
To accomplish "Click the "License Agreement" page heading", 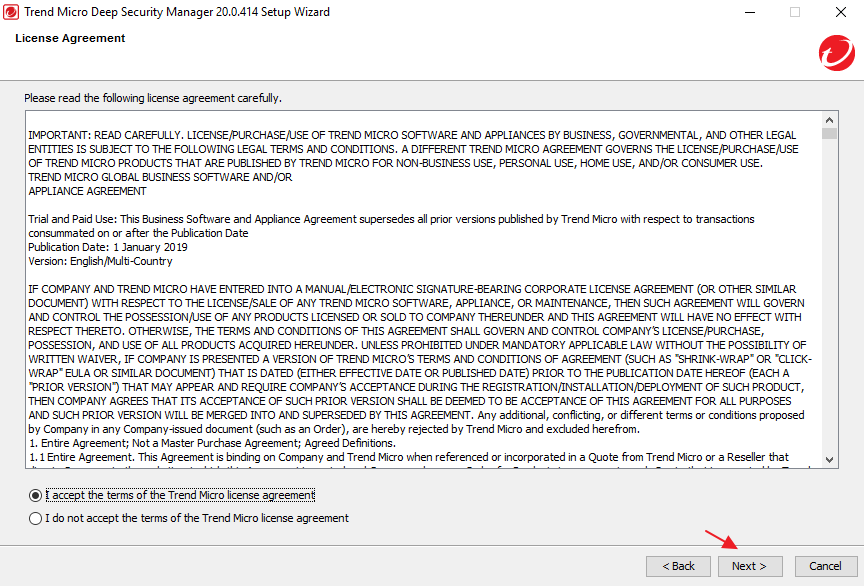I will (70, 38).
